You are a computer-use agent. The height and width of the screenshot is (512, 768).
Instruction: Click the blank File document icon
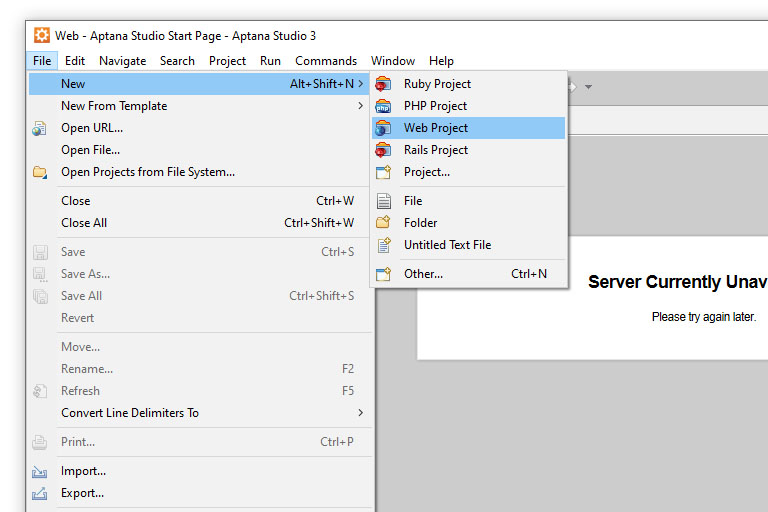click(384, 201)
